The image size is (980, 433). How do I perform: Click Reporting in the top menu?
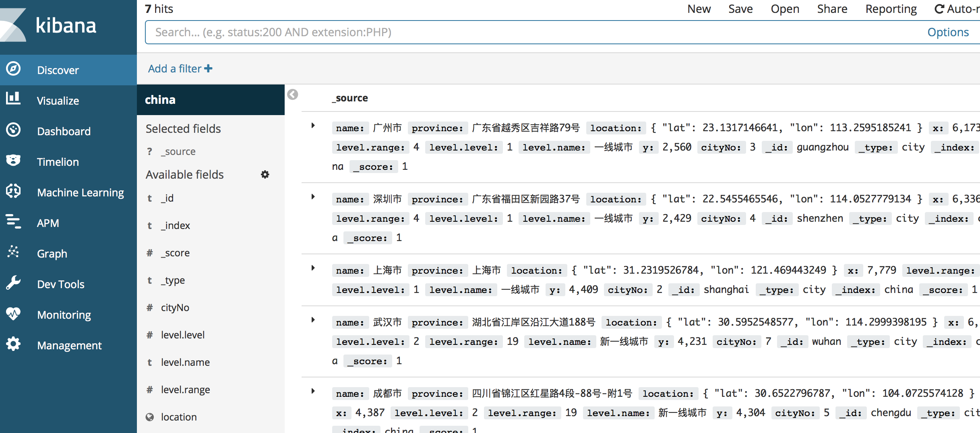coord(891,9)
